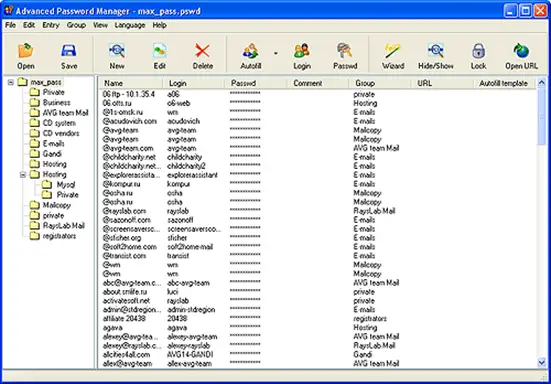Image resolution: width=551 pixels, height=384 pixels.
Task: Sort by the Name column header
Action: coord(131,83)
